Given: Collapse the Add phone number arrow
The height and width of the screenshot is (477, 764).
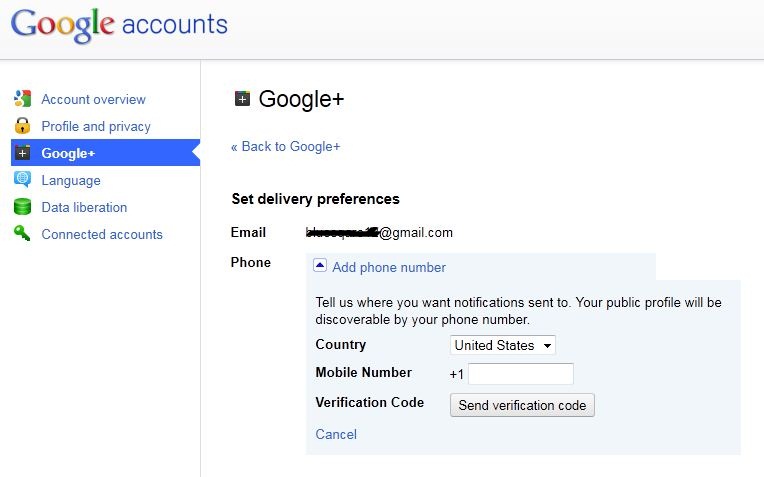Looking at the screenshot, I should point(320,266).
